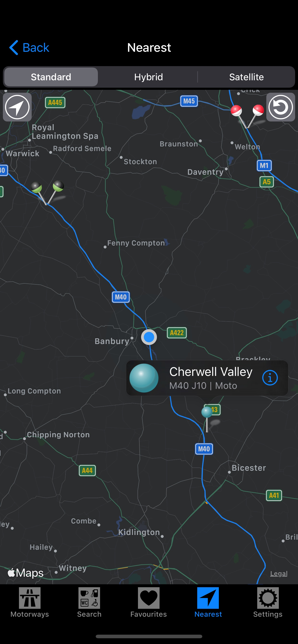Image resolution: width=298 pixels, height=644 pixels.
Task: Go Back to previous screen
Action: (29, 47)
